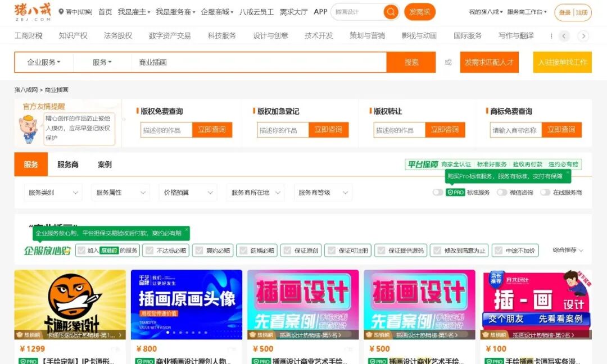The width and height of the screenshot is (607, 364).
Task: Check 加入放心购的服务 checkbox
Action: (x=81, y=251)
